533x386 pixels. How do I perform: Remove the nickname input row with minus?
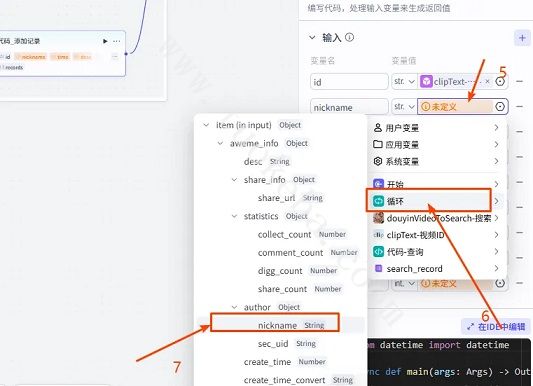point(519,106)
